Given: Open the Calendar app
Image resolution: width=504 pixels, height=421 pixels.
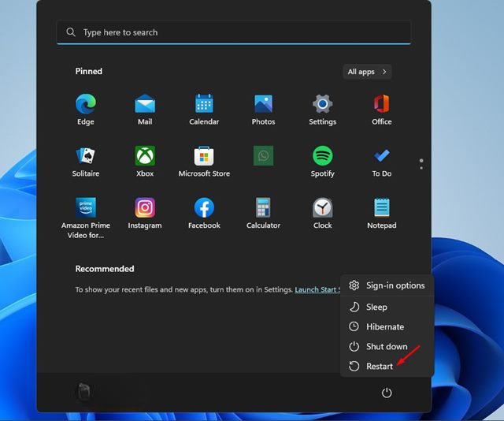Looking at the screenshot, I should click(x=204, y=110).
